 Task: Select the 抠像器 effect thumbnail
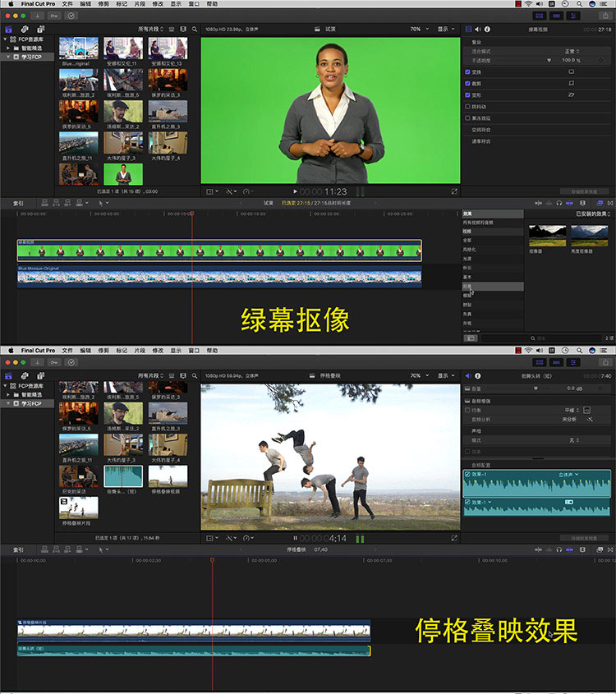coord(547,236)
